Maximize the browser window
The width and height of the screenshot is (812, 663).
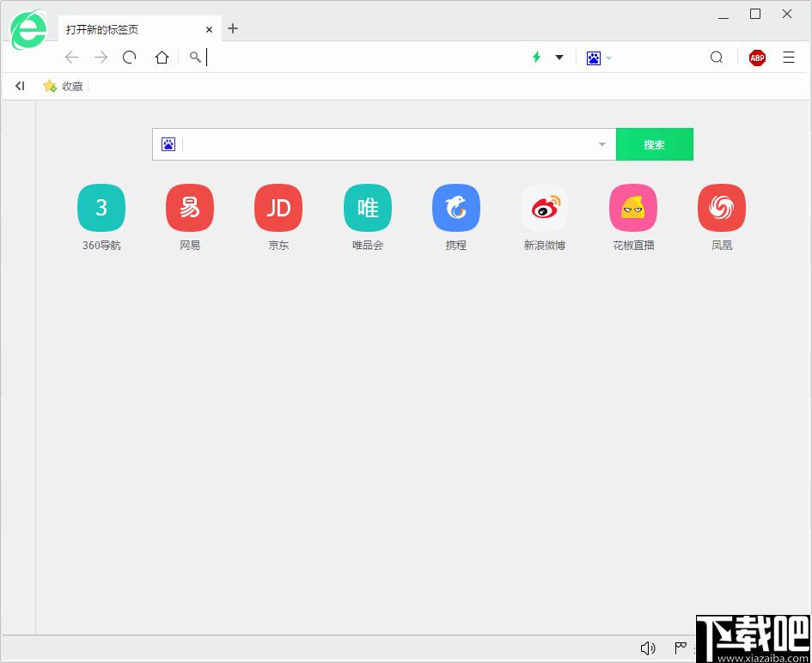[755, 14]
